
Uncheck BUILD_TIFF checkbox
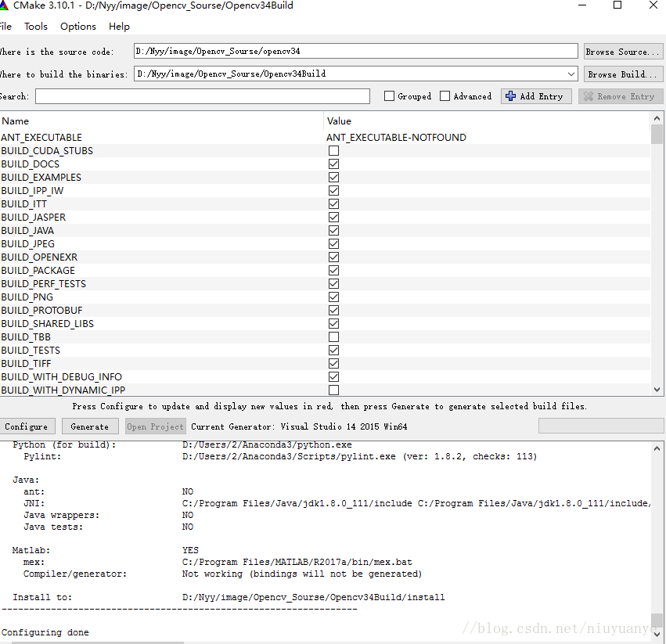[334, 364]
